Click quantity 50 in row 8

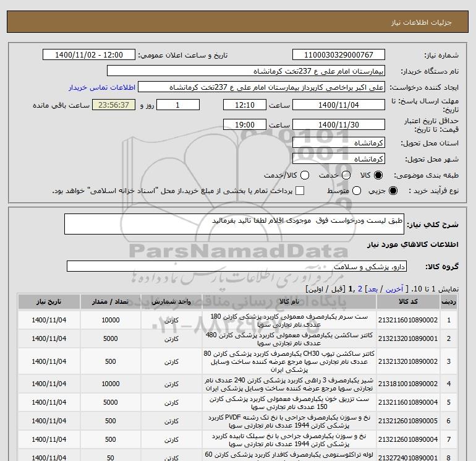111,457
